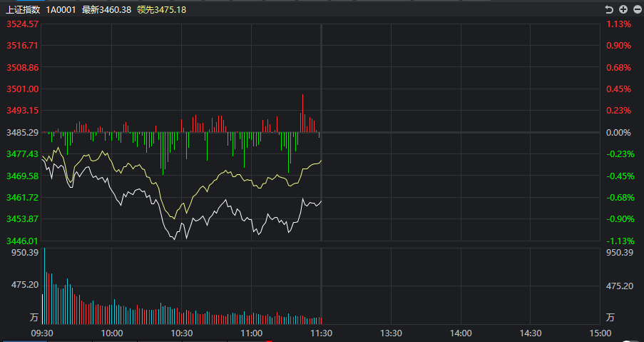
Task: Click the right-axis 950.39 volume label
Action: [620, 252]
